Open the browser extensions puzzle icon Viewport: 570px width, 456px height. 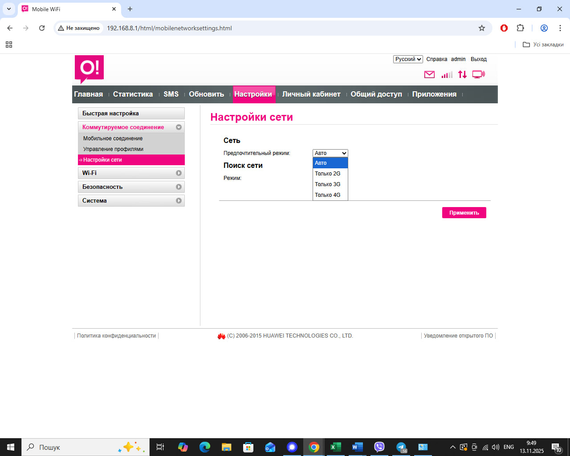click(x=520, y=28)
